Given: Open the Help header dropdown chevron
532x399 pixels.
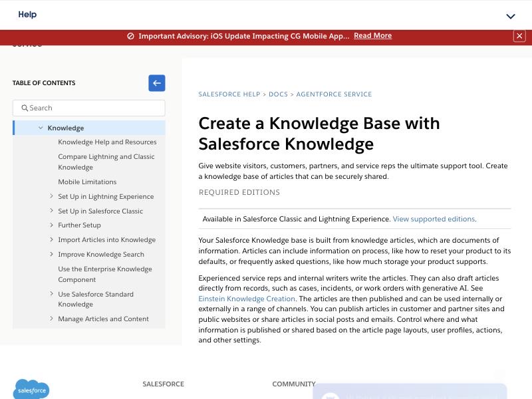Looking at the screenshot, I should (x=511, y=16).
